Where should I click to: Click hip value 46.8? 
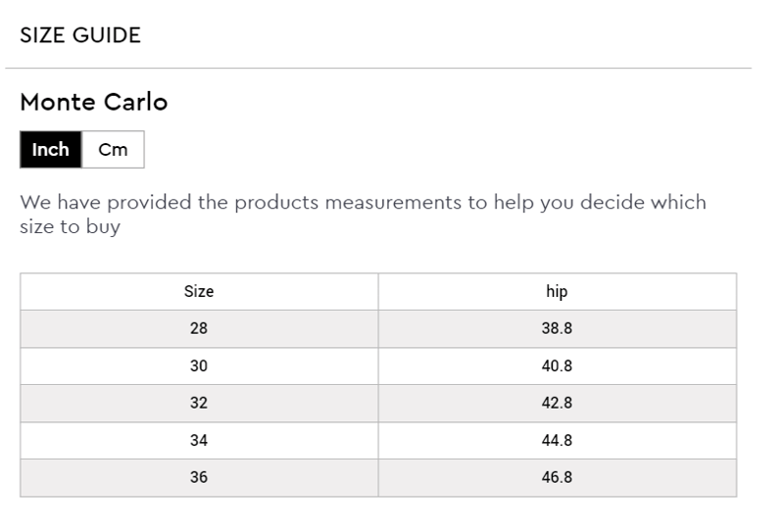tap(557, 477)
